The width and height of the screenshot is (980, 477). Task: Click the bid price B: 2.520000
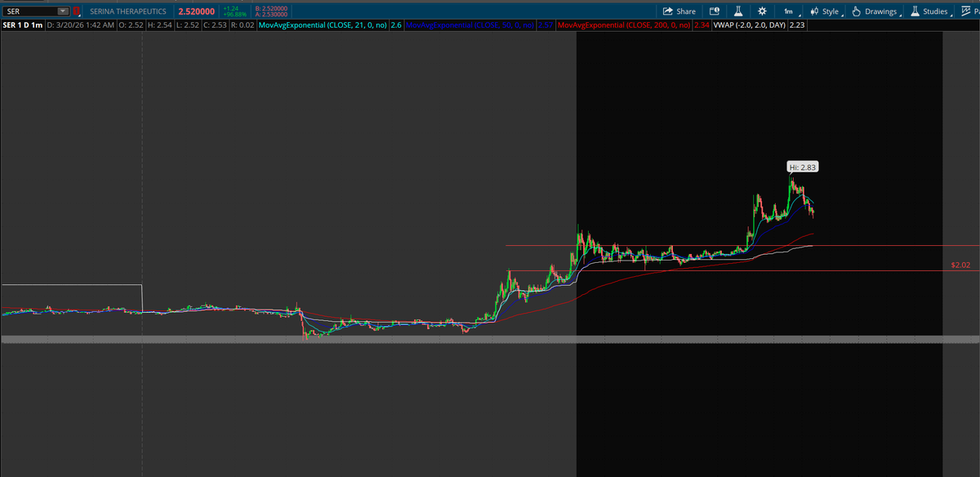tap(270, 8)
